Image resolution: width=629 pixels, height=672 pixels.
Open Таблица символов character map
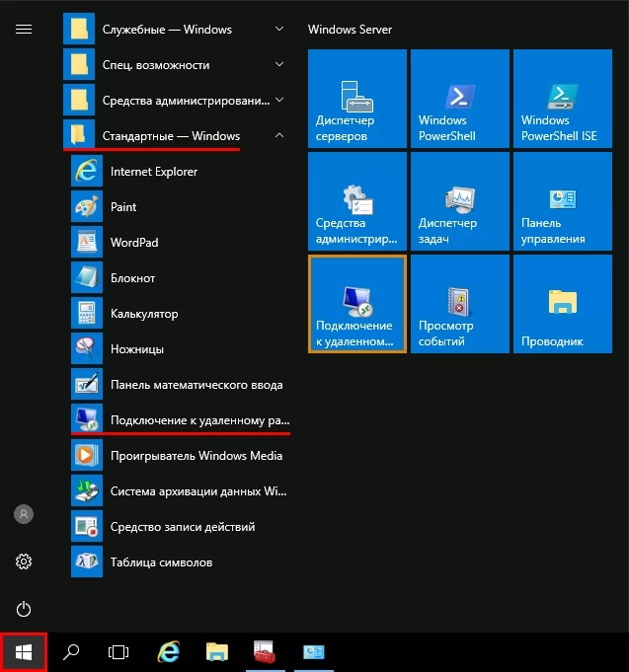160,562
